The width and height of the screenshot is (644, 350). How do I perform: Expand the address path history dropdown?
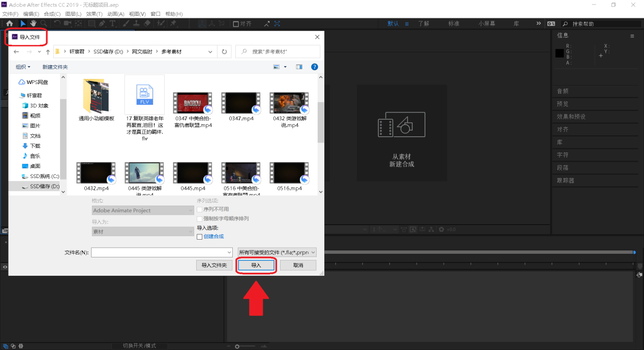click(x=210, y=52)
